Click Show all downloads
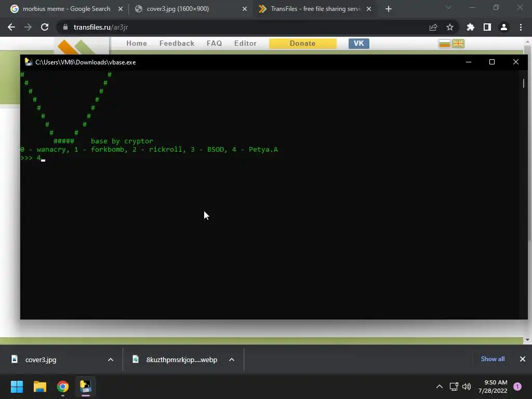532x399 pixels. (x=493, y=359)
